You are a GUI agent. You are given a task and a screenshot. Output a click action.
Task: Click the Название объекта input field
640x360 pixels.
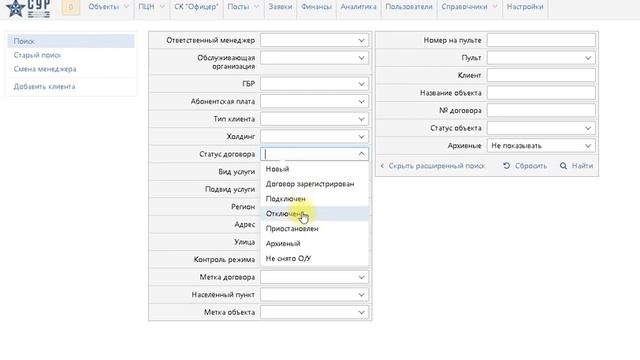tap(541, 93)
